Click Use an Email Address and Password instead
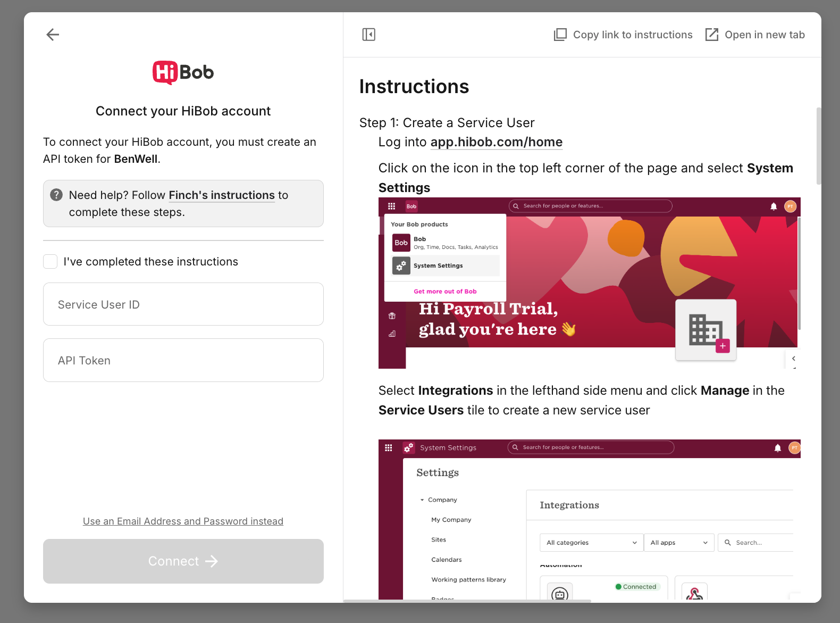This screenshot has height=623, width=840. (183, 521)
